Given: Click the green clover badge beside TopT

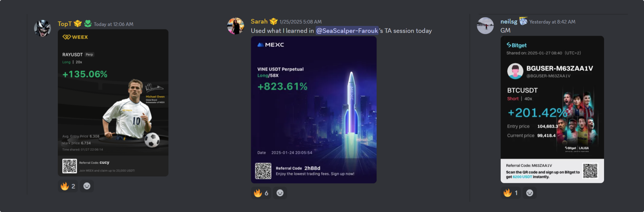Looking at the screenshot, I should click(x=88, y=24).
